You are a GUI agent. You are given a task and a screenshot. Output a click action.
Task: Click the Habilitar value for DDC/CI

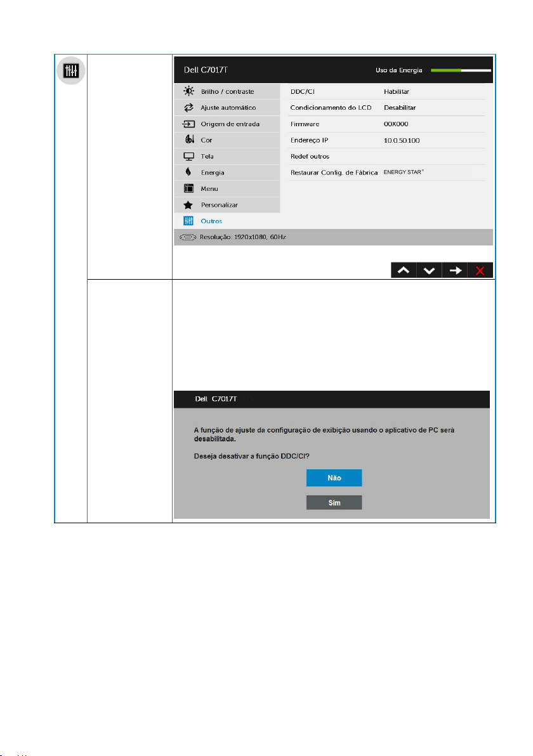pos(397,91)
